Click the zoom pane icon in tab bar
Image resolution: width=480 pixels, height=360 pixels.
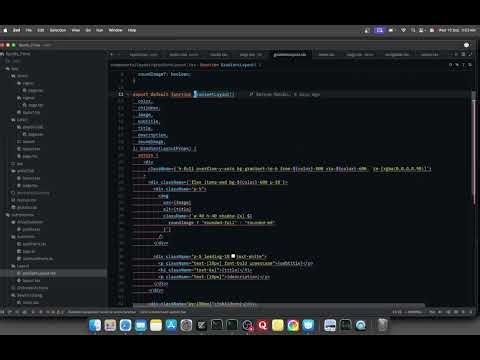tap(470, 54)
